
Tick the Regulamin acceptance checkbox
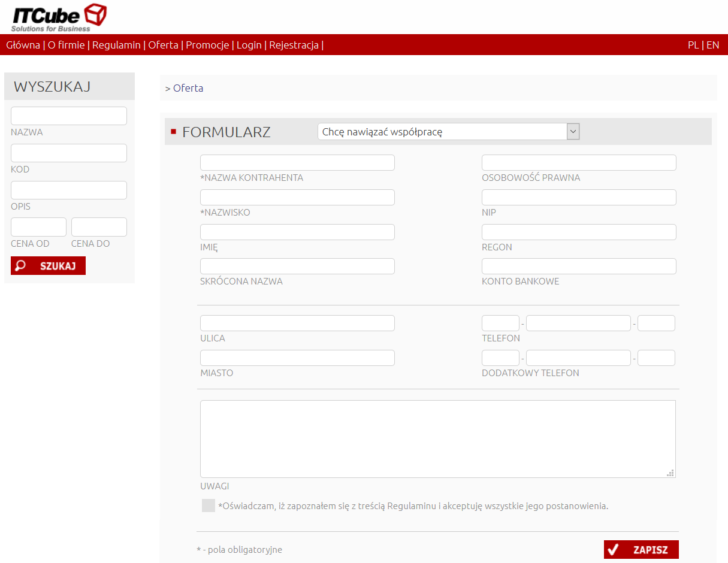(x=209, y=506)
